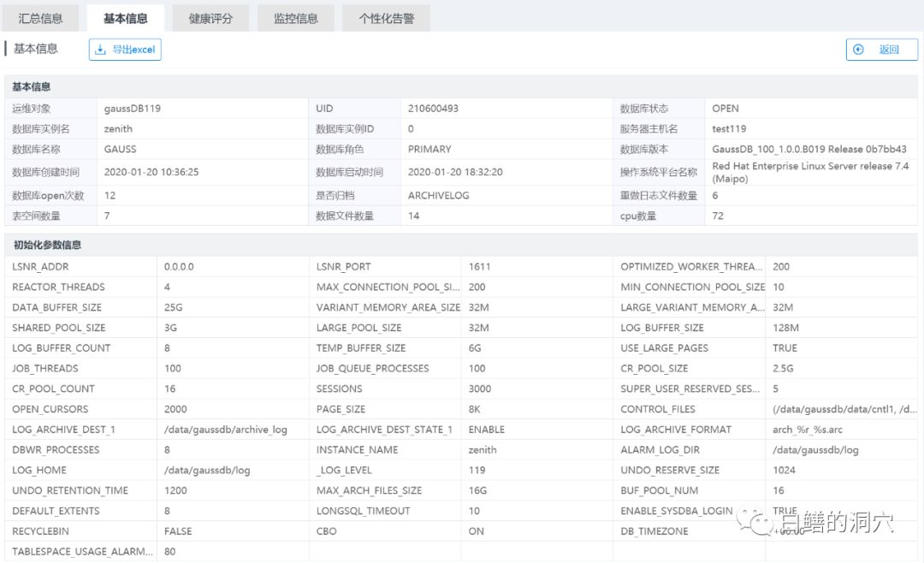924x563 pixels.
Task: Click the truncated OPTIMIZED_WORKER_THREA... parameter label
Action: click(x=690, y=267)
